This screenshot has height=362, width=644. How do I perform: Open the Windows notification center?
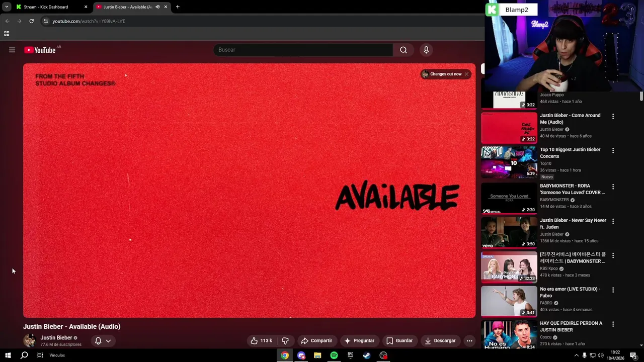pos(633,355)
